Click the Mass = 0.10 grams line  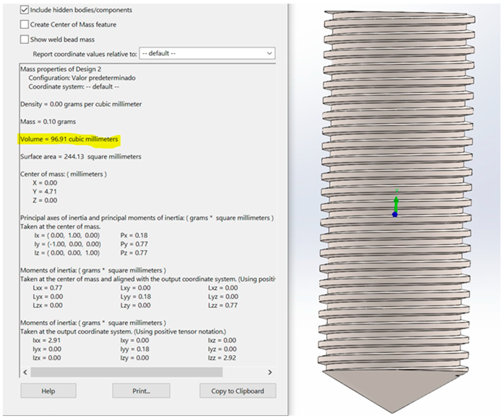(48, 122)
